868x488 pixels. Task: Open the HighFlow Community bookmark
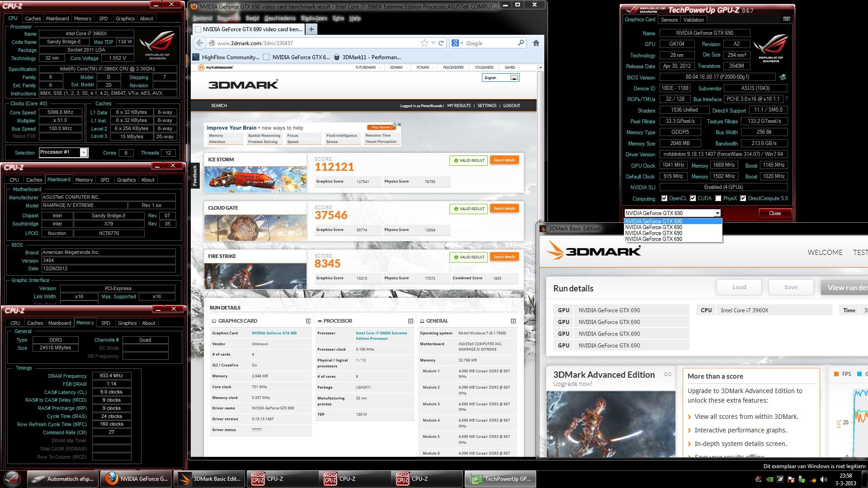pyautogui.click(x=226, y=57)
